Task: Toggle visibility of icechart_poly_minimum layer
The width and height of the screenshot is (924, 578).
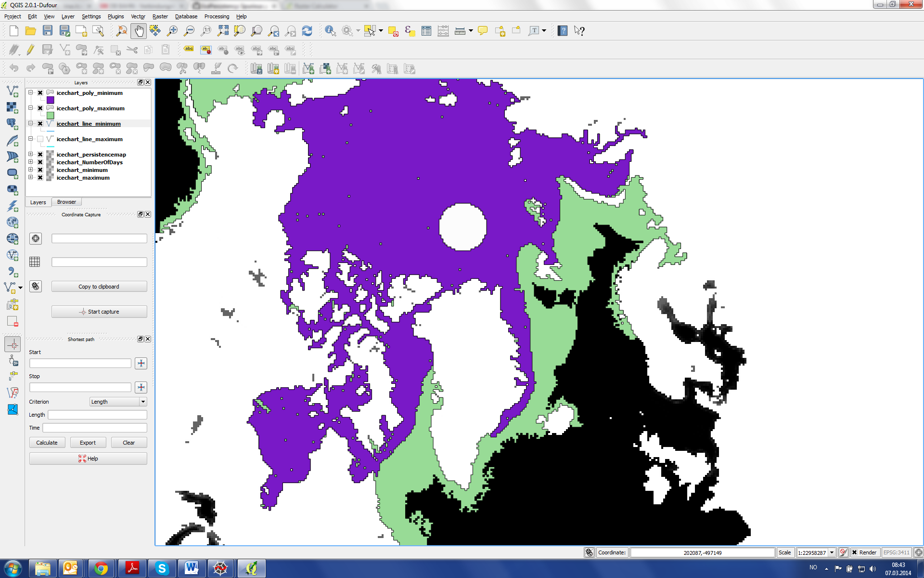Action: [40, 93]
